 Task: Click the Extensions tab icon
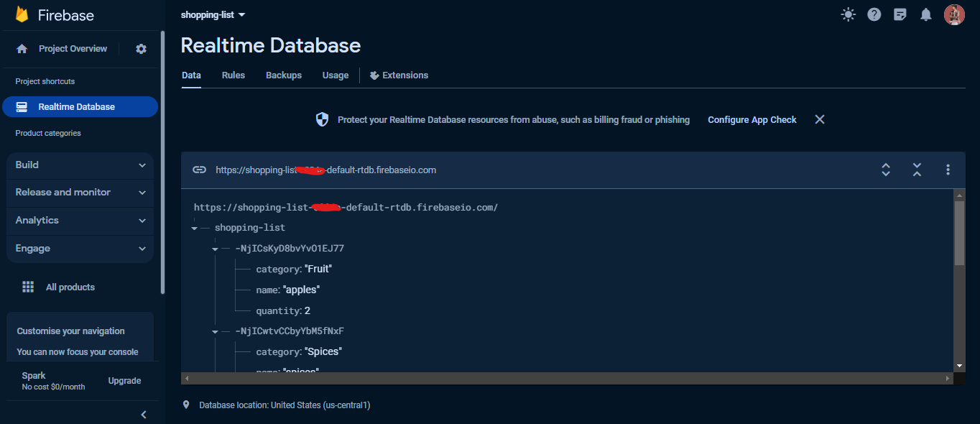(374, 75)
